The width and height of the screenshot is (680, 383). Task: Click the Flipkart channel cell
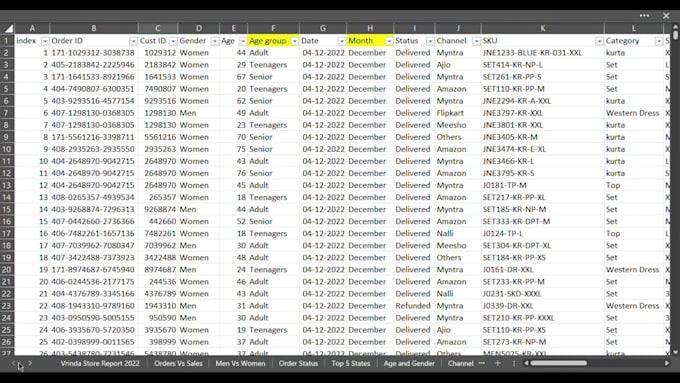coord(458,113)
